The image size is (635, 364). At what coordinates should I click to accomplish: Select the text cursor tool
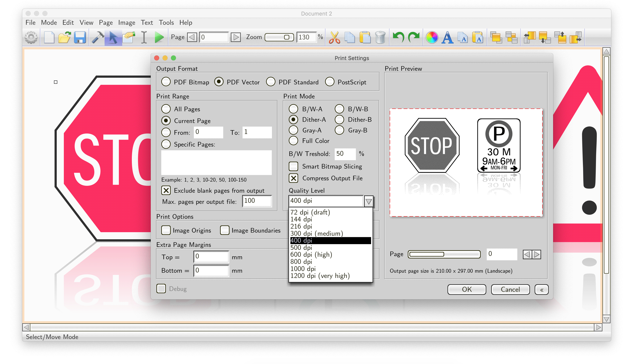click(x=144, y=38)
